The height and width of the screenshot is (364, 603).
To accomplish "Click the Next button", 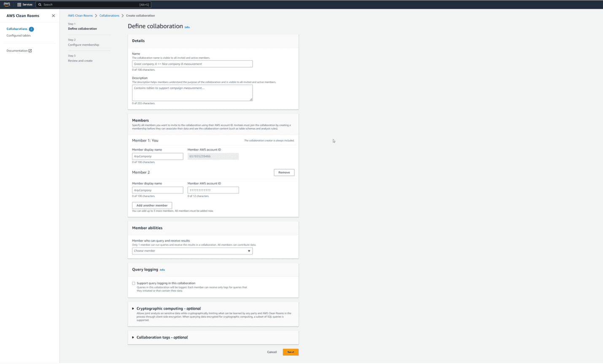I will click(x=291, y=352).
